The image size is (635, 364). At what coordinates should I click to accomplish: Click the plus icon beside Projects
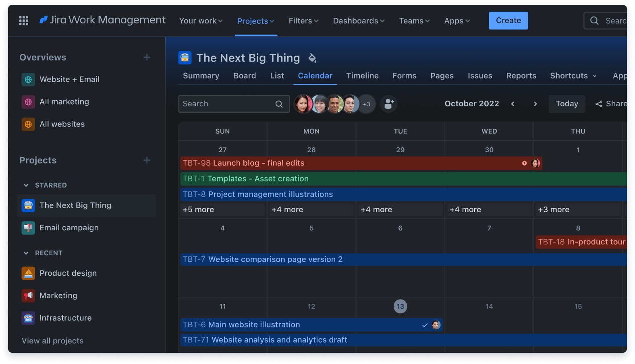point(147,160)
